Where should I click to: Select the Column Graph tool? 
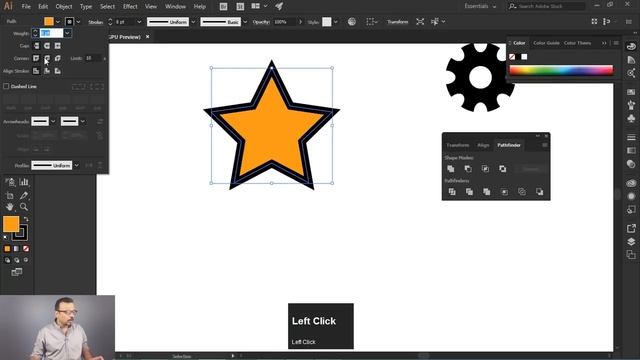tap(24, 182)
